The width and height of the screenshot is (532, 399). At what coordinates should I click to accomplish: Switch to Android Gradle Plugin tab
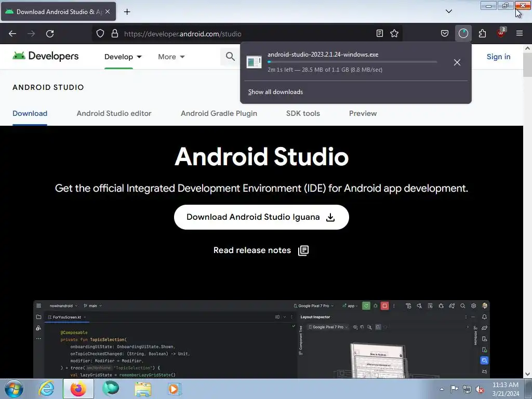pos(219,113)
